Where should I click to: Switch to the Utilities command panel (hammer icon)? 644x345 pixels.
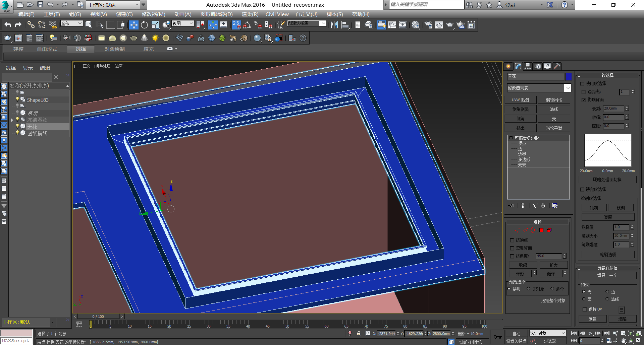pos(557,66)
